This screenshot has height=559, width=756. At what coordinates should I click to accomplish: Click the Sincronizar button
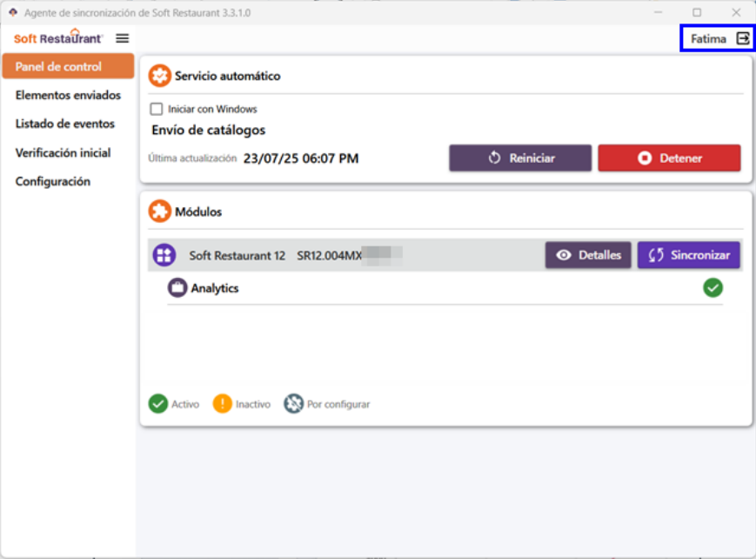click(x=688, y=255)
